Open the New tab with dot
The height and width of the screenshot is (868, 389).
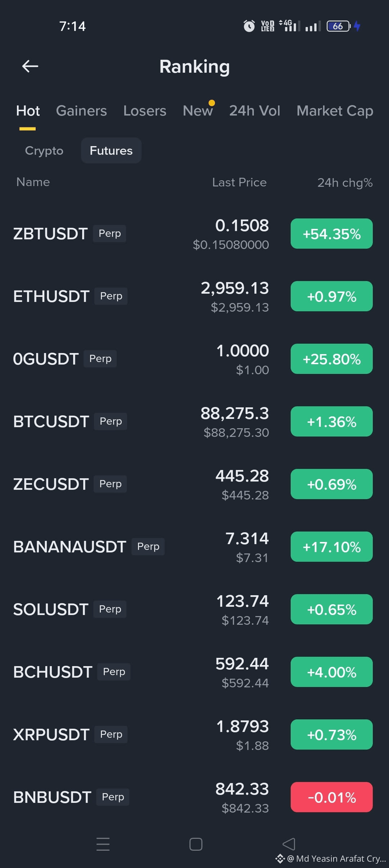tap(198, 110)
